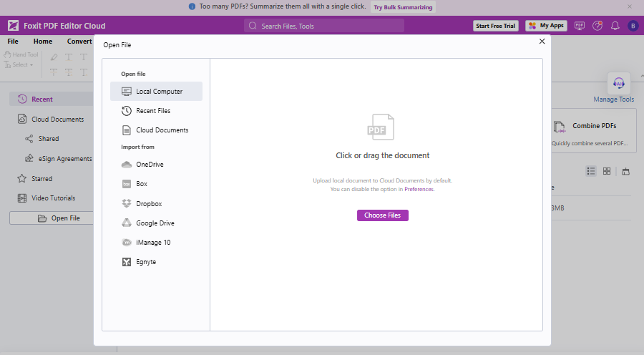Import from Dropbox
The image size is (644, 355).
(149, 203)
